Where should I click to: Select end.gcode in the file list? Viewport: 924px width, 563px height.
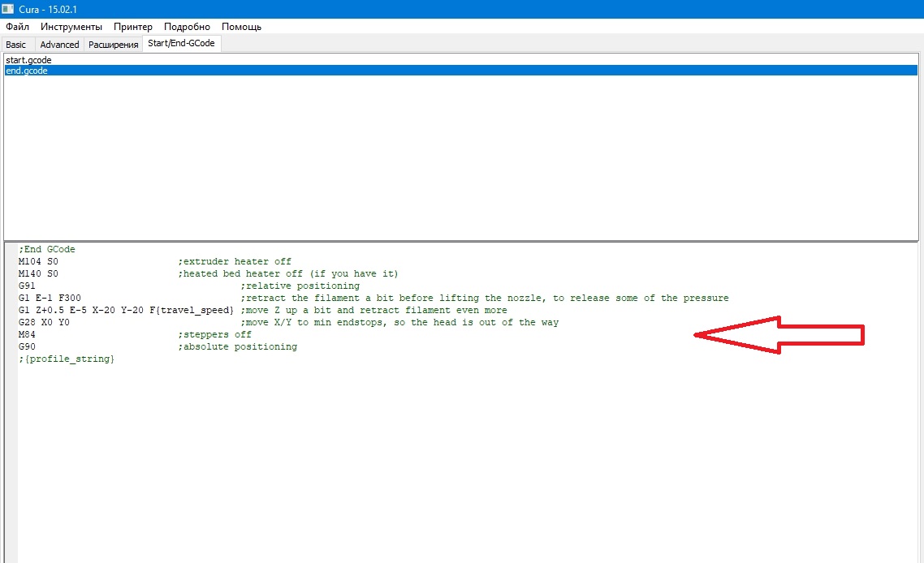point(27,71)
